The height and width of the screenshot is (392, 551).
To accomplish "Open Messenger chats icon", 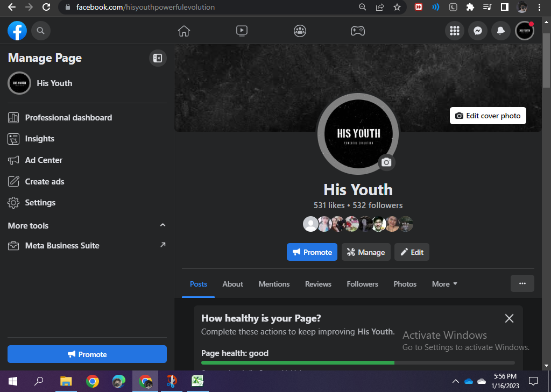I will tap(478, 31).
